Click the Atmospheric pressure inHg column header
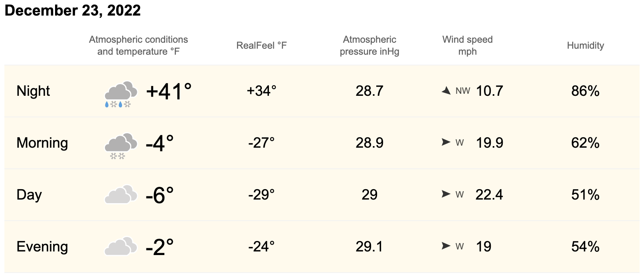Image resolution: width=644 pixels, height=277 pixels. click(369, 46)
